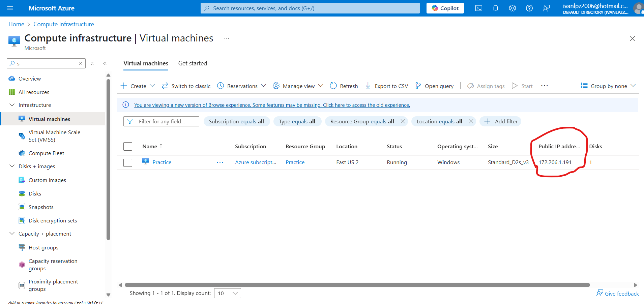Open portal settings gear
Screen dimensions: 644x304
(513, 8)
